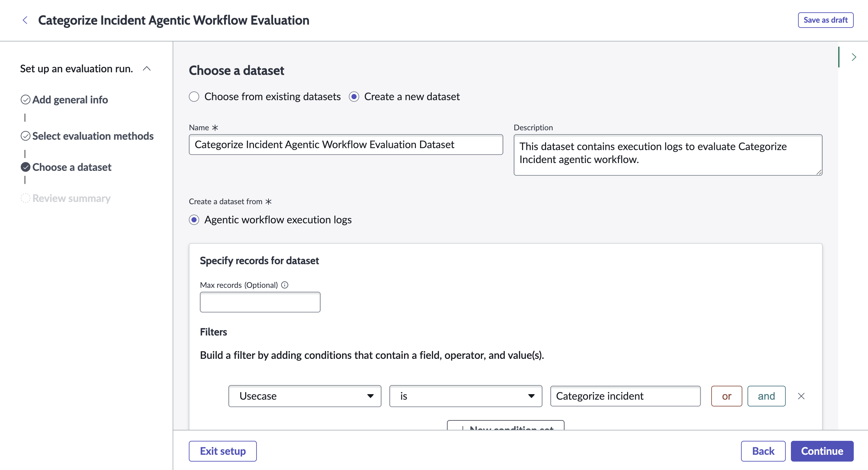
Task: Add an 'or' condition to filter
Action: (x=726, y=396)
